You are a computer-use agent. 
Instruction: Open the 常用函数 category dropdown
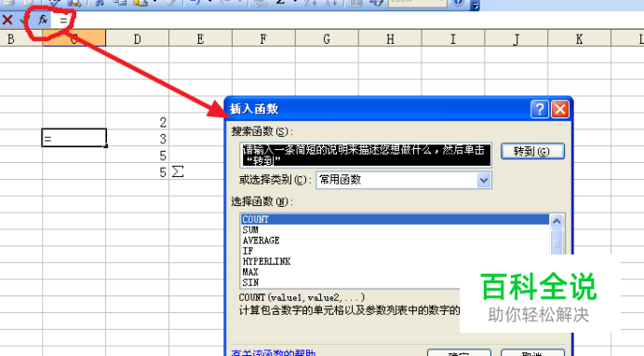pos(484,180)
